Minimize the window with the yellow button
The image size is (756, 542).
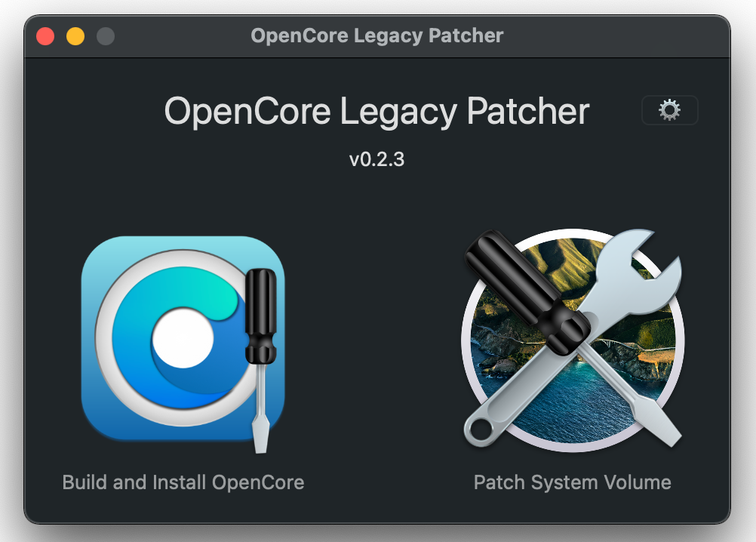[x=75, y=36]
